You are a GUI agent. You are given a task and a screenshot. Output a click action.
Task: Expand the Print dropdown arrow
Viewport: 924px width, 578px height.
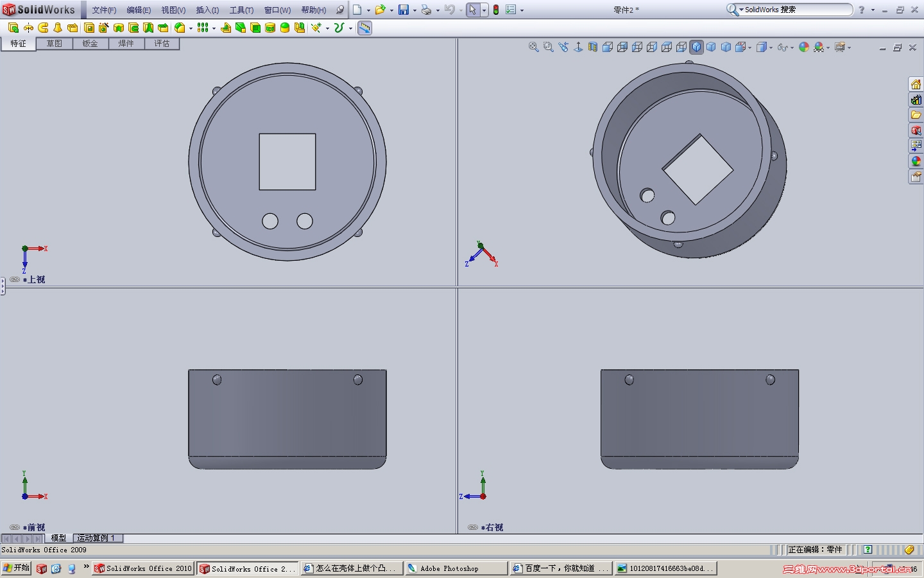[438, 10]
